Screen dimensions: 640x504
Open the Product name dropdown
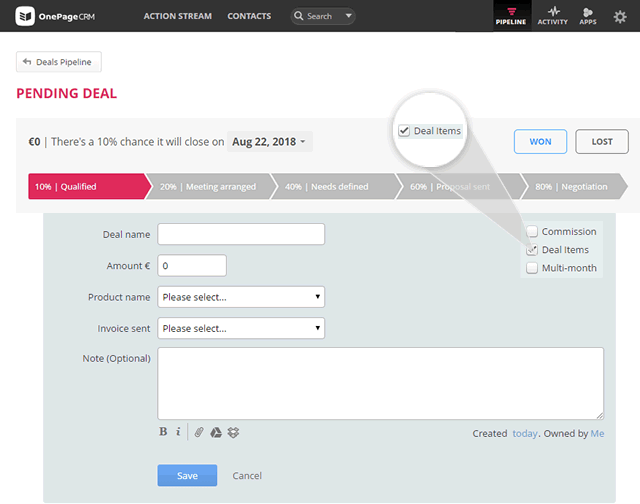(x=241, y=297)
